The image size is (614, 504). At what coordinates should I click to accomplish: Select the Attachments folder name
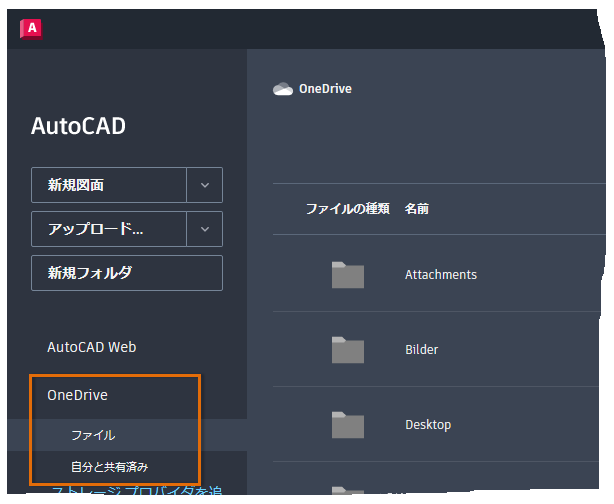[x=441, y=275]
